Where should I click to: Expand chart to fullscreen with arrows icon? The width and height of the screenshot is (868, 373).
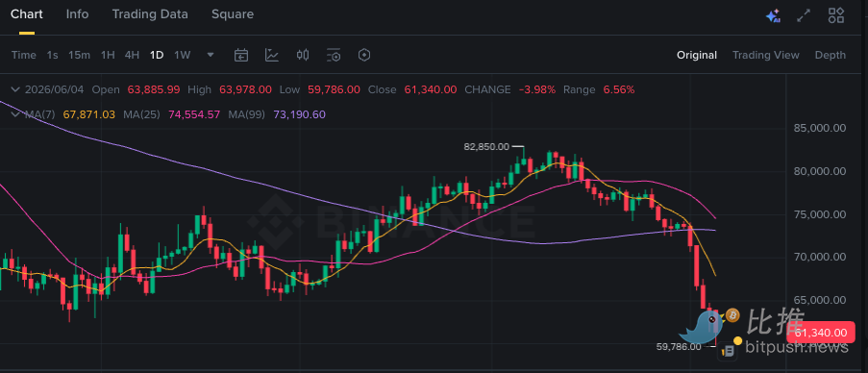pyautogui.click(x=804, y=15)
